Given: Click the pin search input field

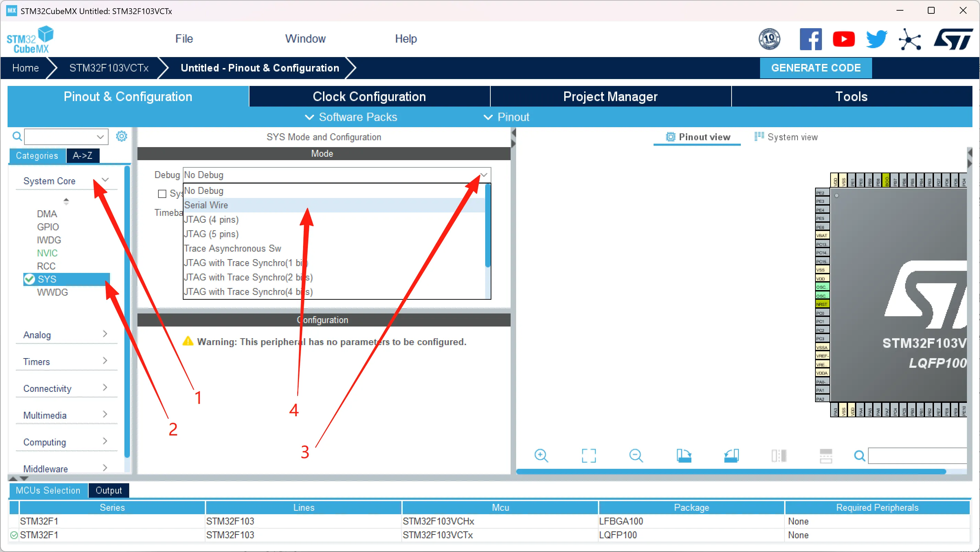Looking at the screenshot, I should 917,455.
